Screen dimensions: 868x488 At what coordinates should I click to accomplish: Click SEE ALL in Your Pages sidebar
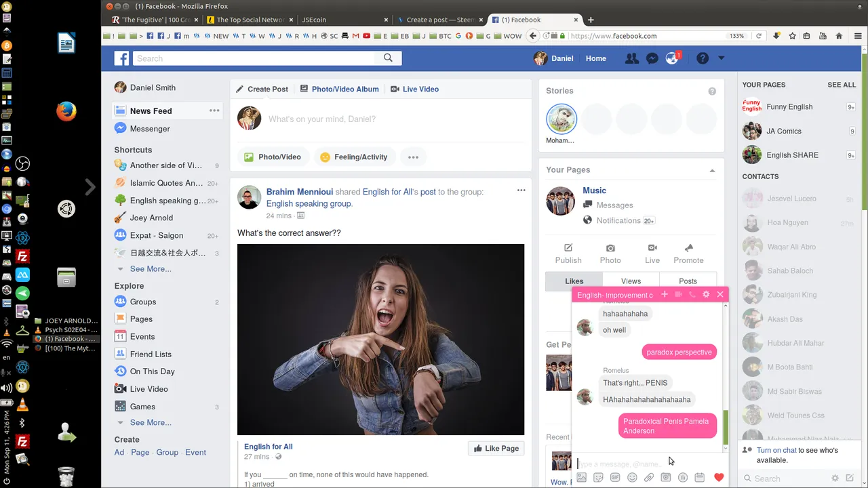tap(842, 85)
